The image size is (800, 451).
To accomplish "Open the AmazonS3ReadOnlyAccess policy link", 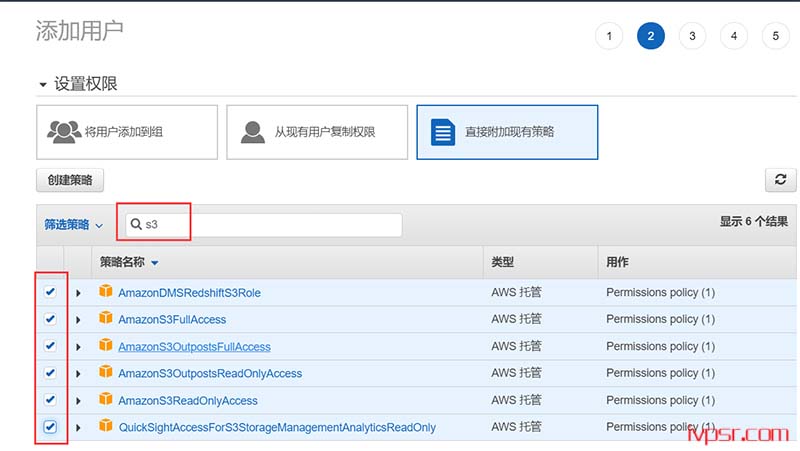I will pyautogui.click(x=188, y=400).
